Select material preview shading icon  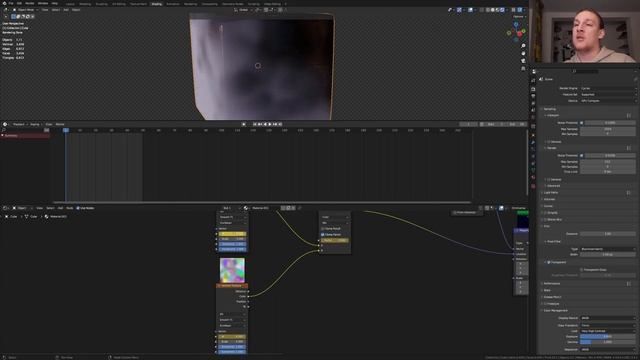tap(498, 10)
